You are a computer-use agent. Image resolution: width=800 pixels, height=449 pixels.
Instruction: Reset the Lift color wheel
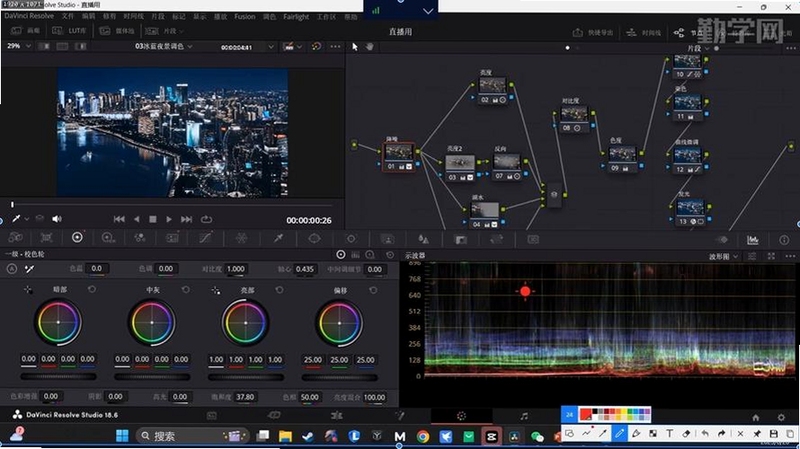tap(92, 289)
